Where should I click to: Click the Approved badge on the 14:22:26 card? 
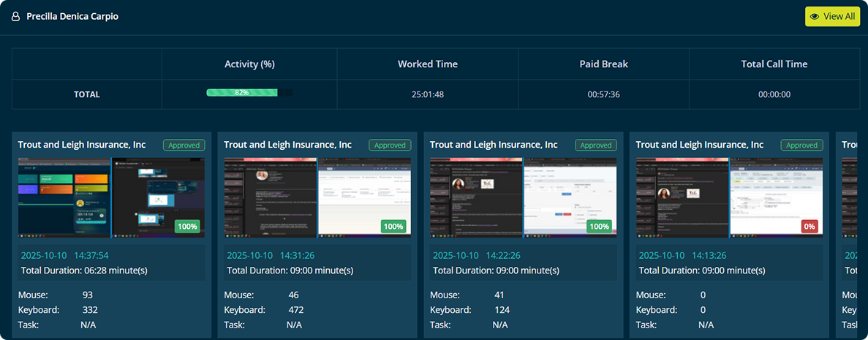(x=596, y=146)
